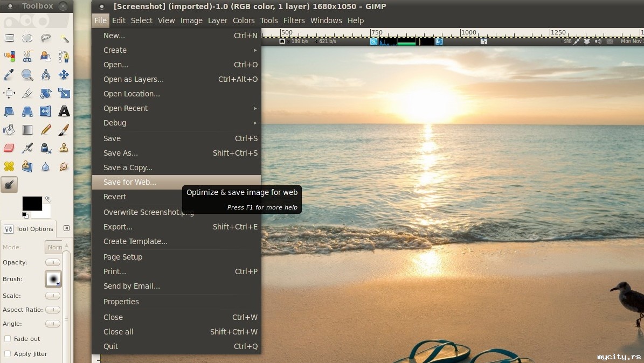Image resolution: width=644 pixels, height=363 pixels.
Task: Open the tool options panel menu arrow
Action: 66,228
